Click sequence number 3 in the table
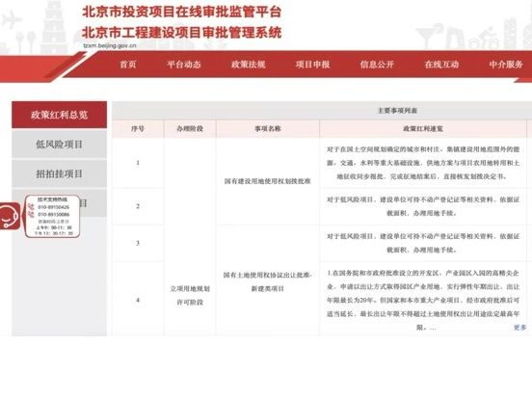 pos(138,243)
